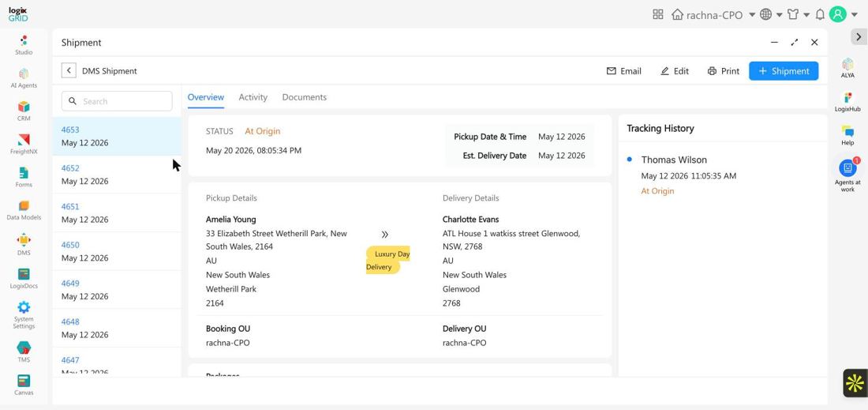Click Thomas Wilson in Tracking History
This screenshot has height=410, width=868.
pos(674,160)
